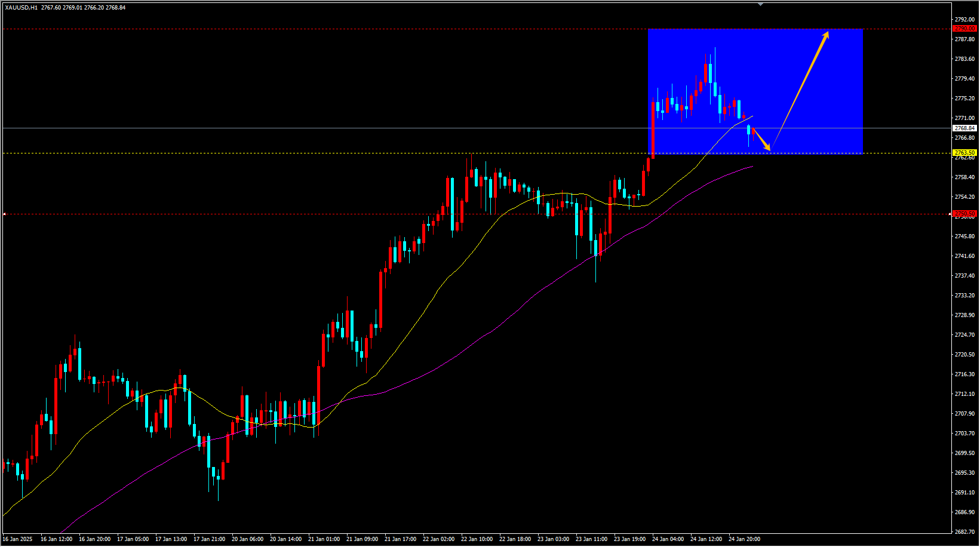Click the 2783.60 price scale label
Viewport: 980px width, 547px height.
(x=965, y=59)
